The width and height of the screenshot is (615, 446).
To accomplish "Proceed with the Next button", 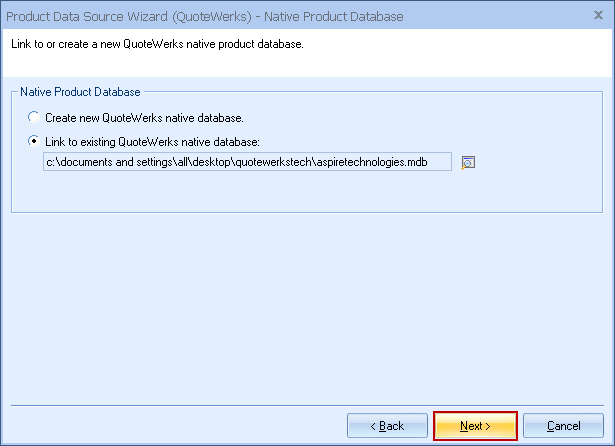I will 475,426.
